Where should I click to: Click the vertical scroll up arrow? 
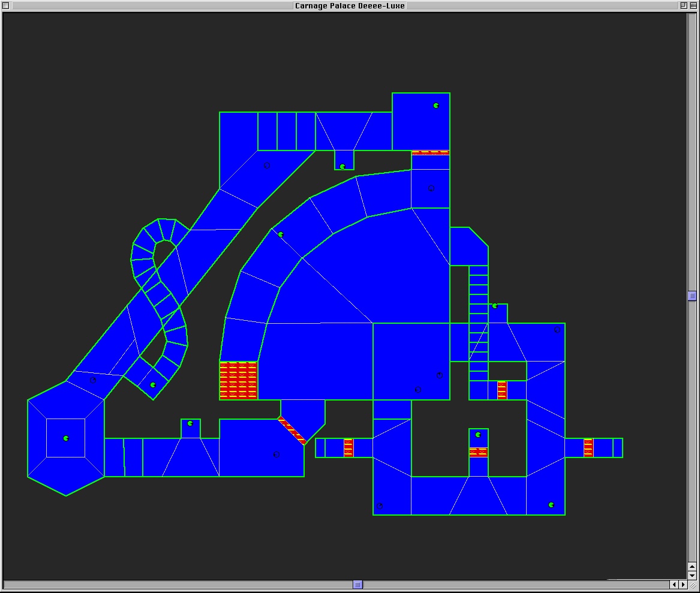tap(692, 567)
